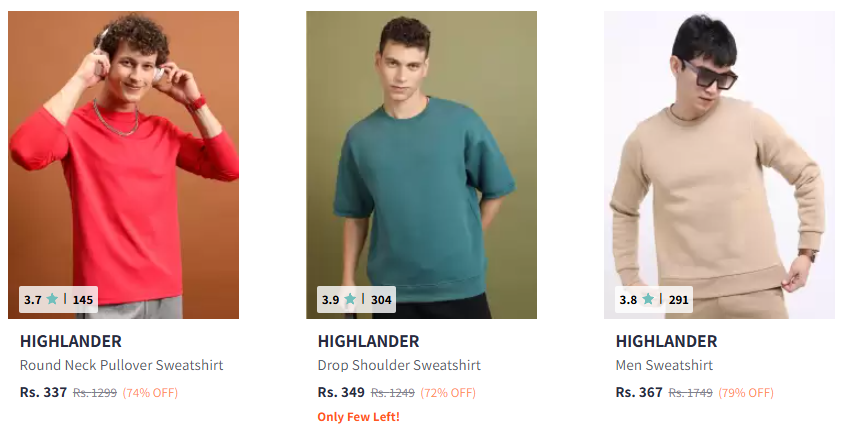
Task: Click the Only Few Left! label
Action: pos(359,417)
